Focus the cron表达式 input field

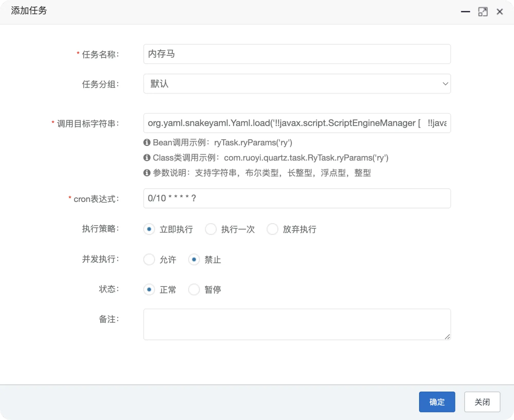(x=297, y=198)
